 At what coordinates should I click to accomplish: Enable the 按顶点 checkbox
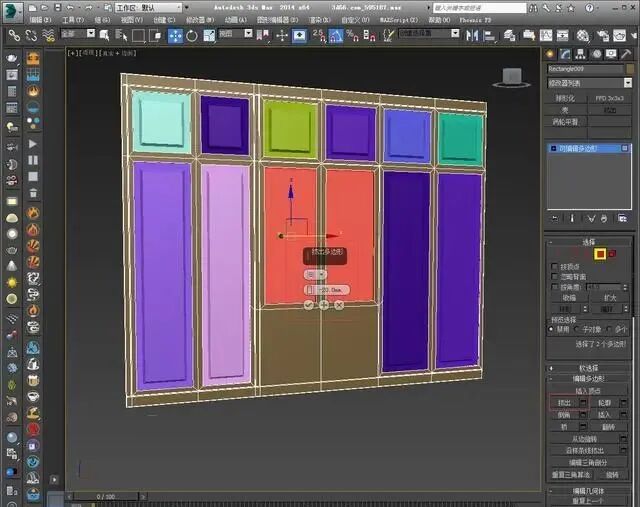(554, 267)
